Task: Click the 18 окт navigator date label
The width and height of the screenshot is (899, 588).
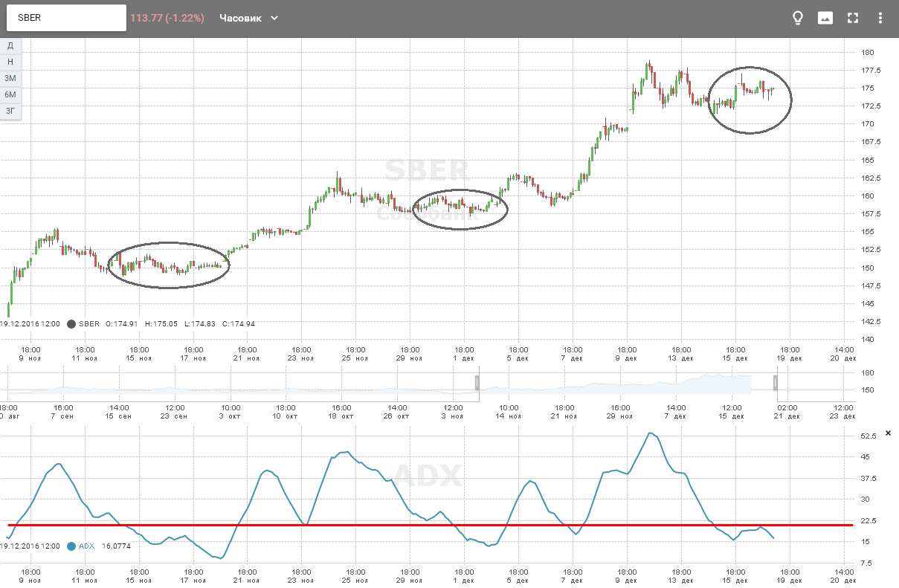Action: 342,416
